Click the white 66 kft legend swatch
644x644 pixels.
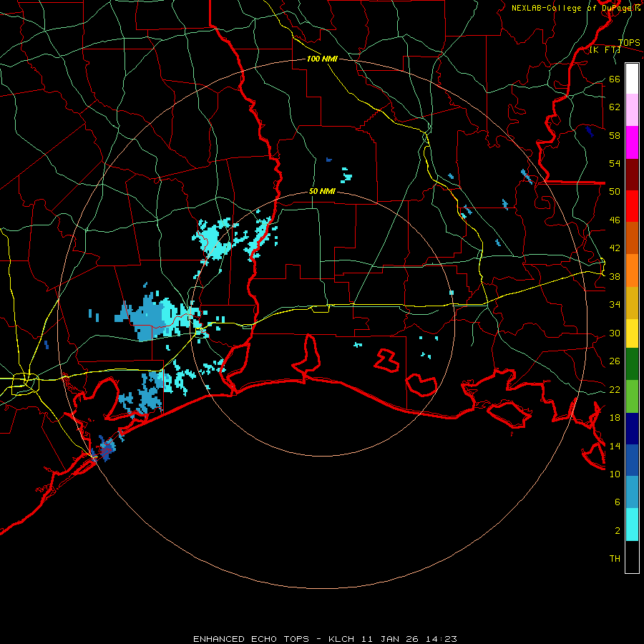[632, 79]
